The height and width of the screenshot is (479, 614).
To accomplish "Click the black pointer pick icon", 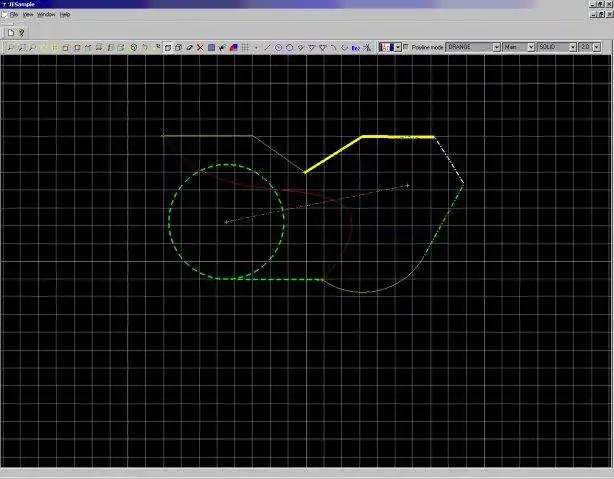I will (x=222, y=48).
